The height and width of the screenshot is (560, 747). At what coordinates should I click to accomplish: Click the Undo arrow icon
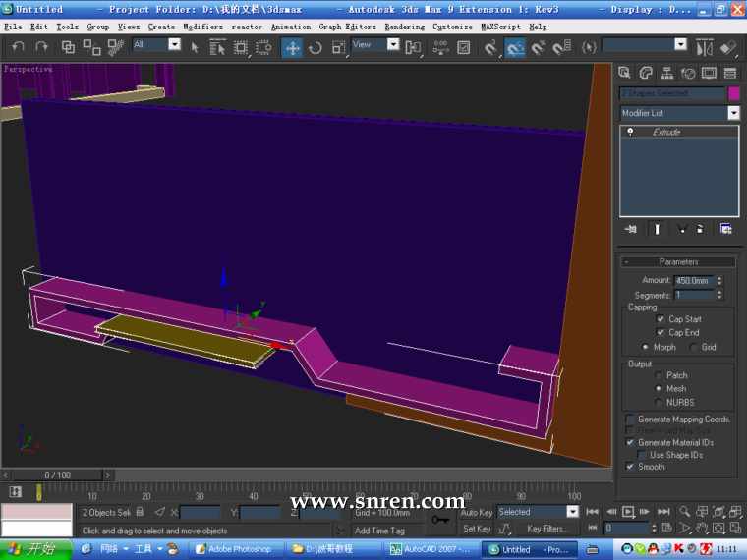17,47
